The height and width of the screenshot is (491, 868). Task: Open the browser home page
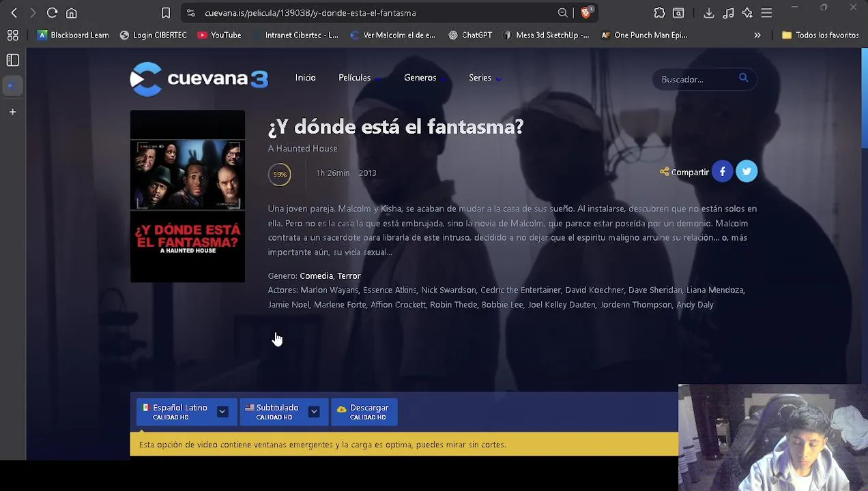pos(72,13)
